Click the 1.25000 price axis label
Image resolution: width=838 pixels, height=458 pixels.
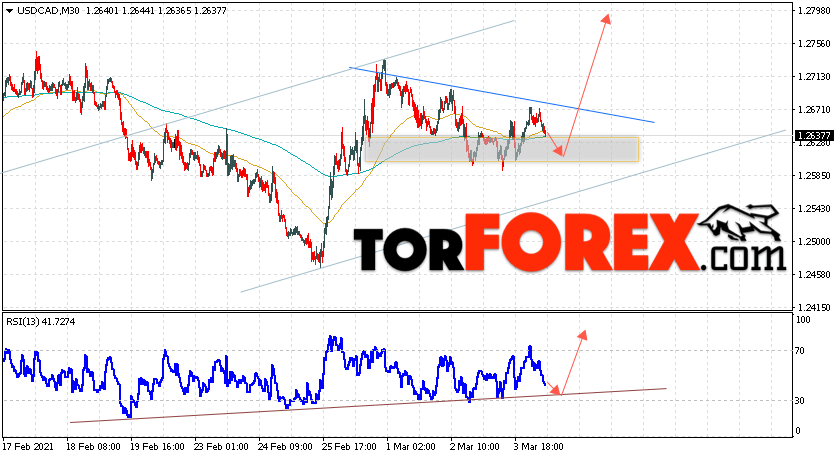click(x=814, y=242)
